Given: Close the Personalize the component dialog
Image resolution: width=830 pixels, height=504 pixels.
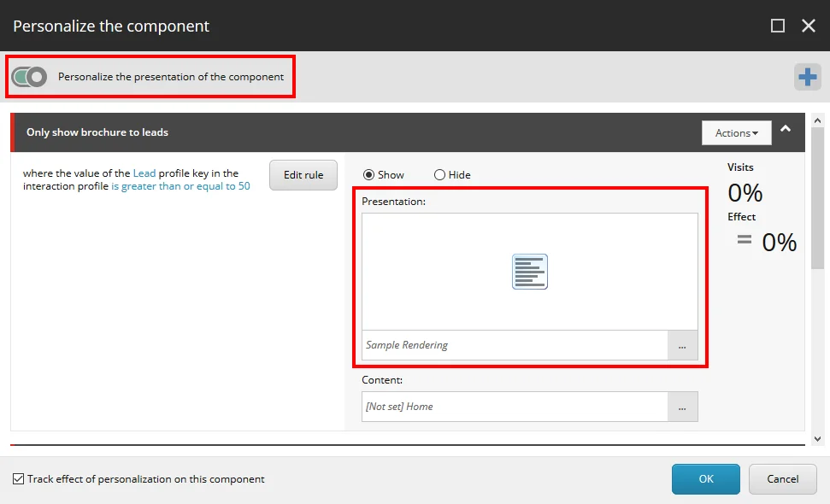Looking at the screenshot, I should pyautogui.click(x=809, y=26).
